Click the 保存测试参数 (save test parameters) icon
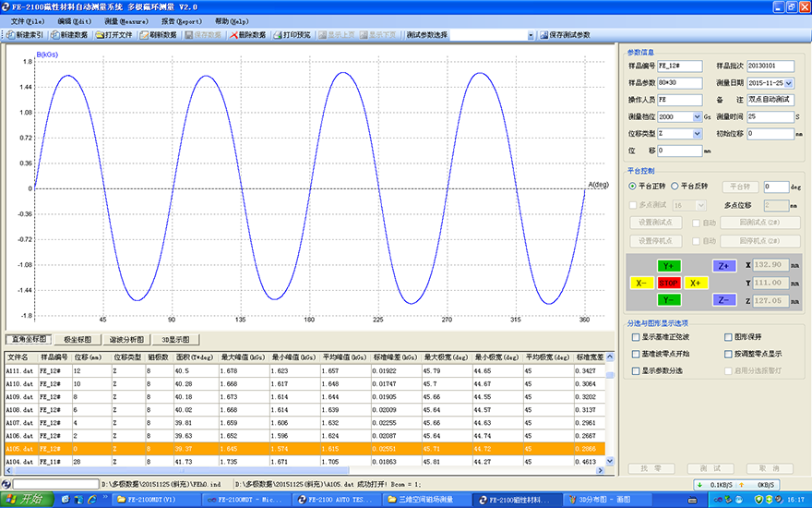This screenshot has width=812, height=508. pos(544,35)
